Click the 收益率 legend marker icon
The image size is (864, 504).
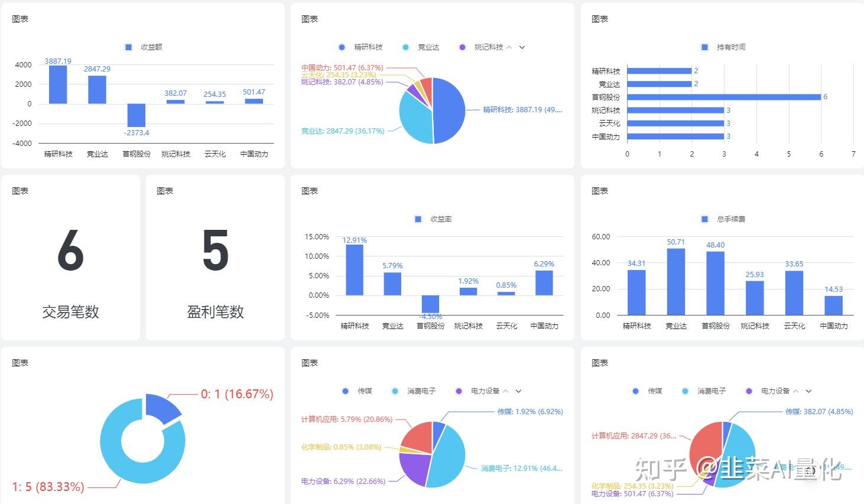point(417,219)
